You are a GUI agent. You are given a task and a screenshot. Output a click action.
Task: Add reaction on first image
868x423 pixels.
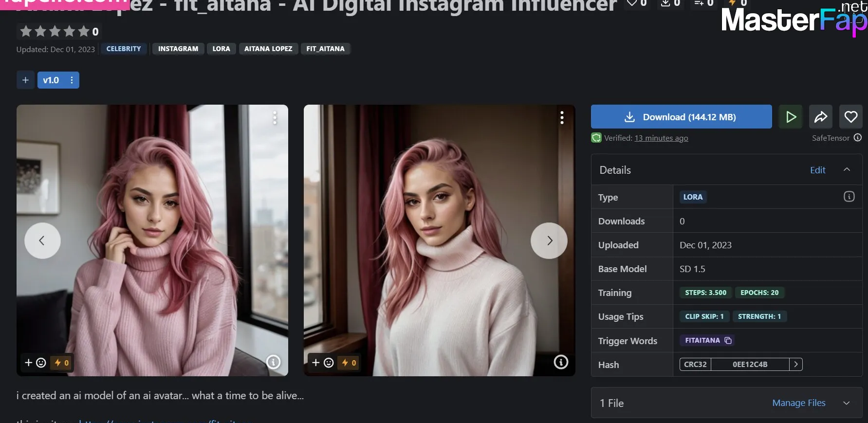pyautogui.click(x=35, y=363)
